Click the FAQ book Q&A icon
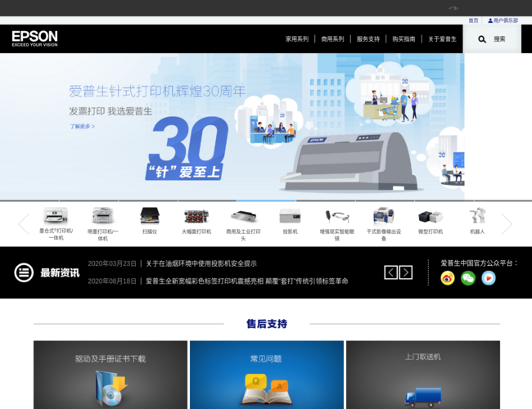The height and width of the screenshot is (409, 532). coord(267,389)
